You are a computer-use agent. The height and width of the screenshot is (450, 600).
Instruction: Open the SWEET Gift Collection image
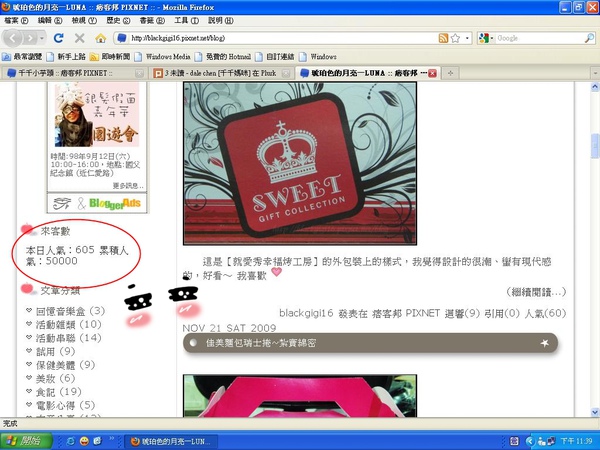click(300, 163)
